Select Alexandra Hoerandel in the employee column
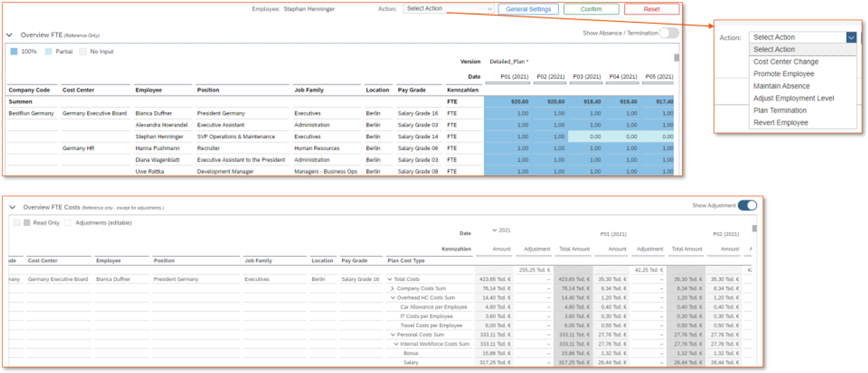The height and width of the screenshot is (373, 868). [161, 125]
